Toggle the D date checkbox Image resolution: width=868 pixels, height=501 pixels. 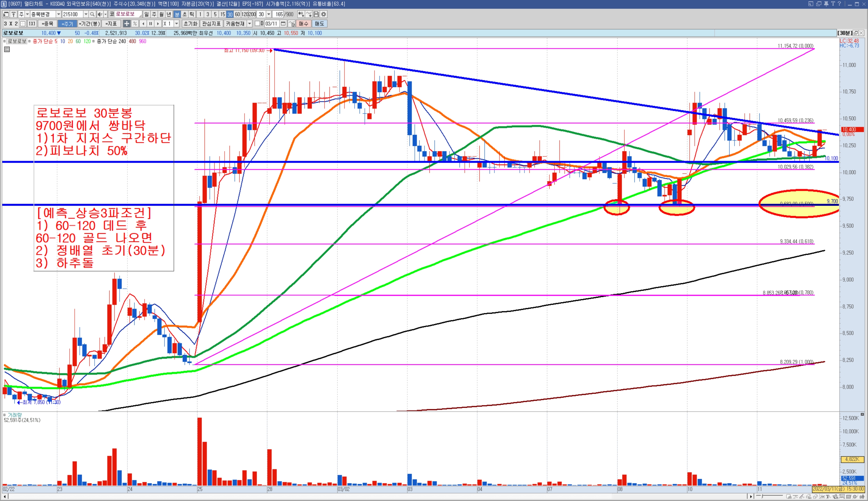point(257,24)
